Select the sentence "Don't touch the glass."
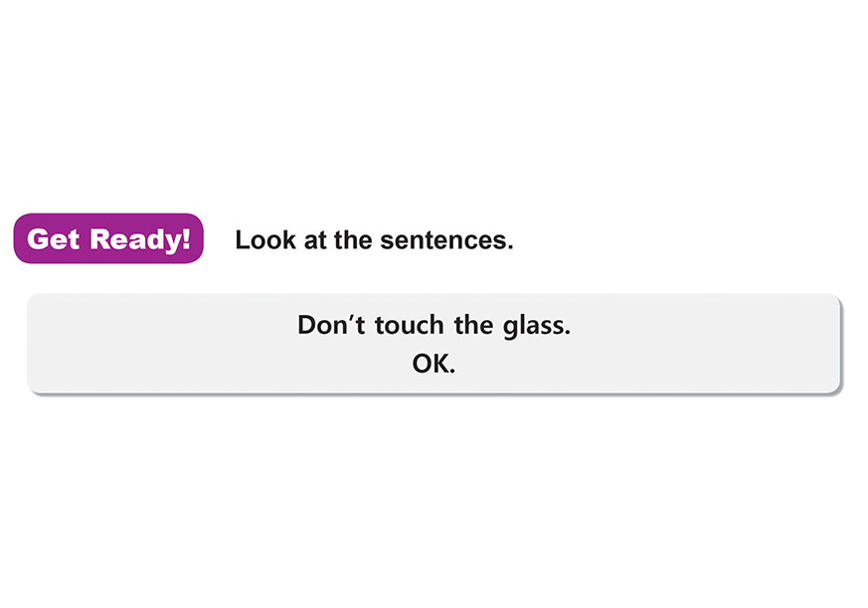The height and width of the screenshot is (608, 868). pos(434,325)
